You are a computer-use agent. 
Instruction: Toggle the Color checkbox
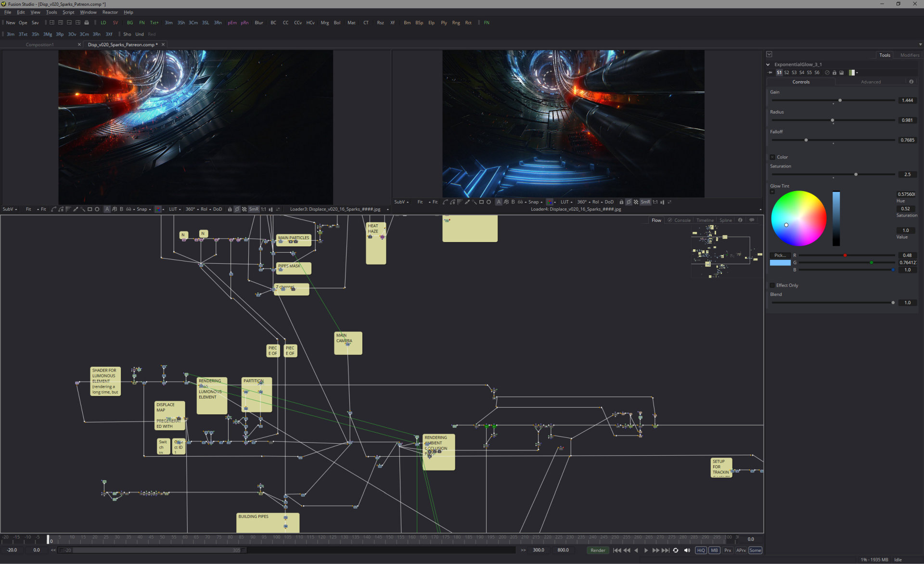tap(772, 157)
